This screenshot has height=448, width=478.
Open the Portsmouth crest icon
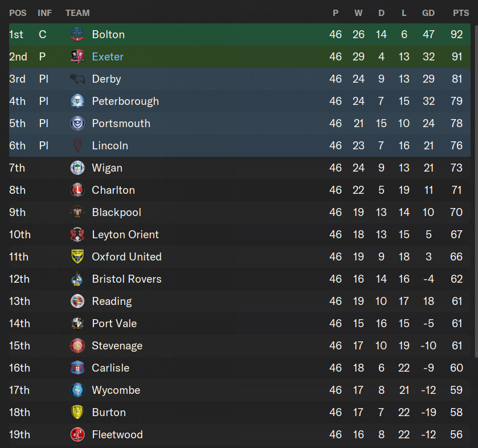pyautogui.click(x=77, y=123)
